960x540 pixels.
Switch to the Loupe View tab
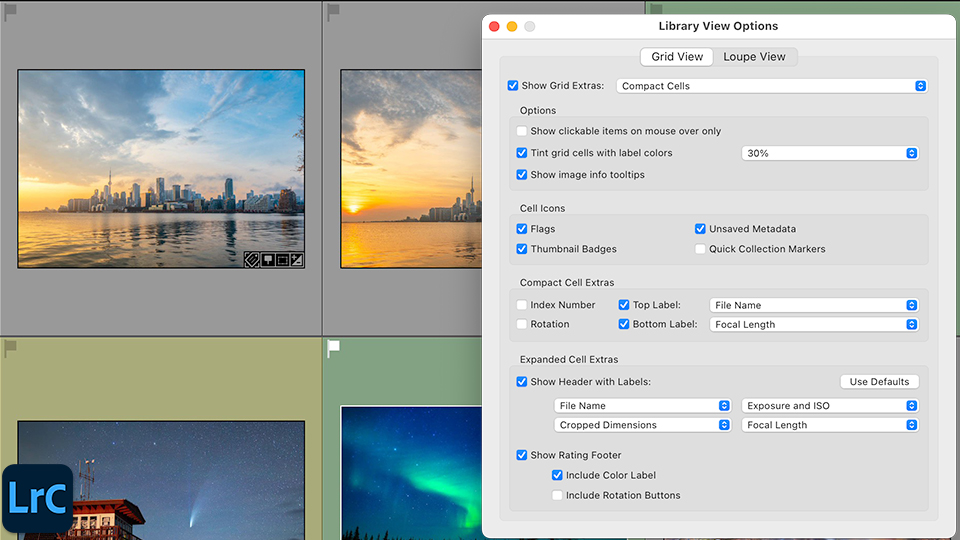(754, 56)
